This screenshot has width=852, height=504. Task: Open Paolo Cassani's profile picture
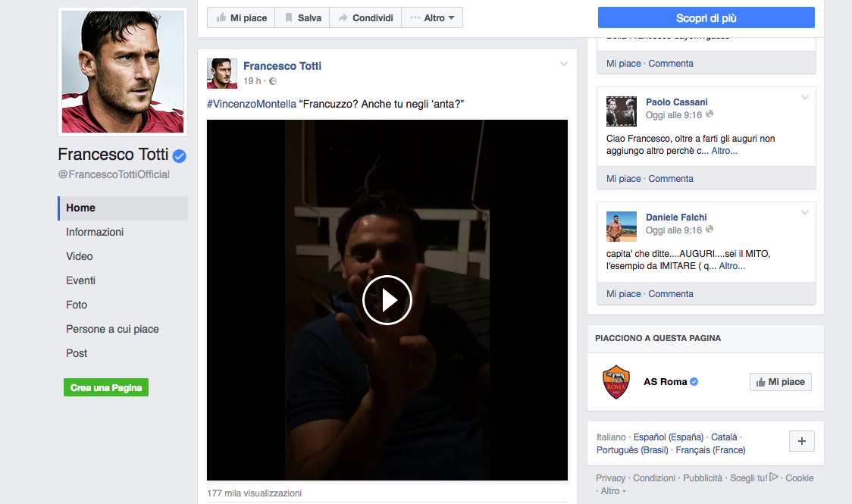click(x=622, y=111)
